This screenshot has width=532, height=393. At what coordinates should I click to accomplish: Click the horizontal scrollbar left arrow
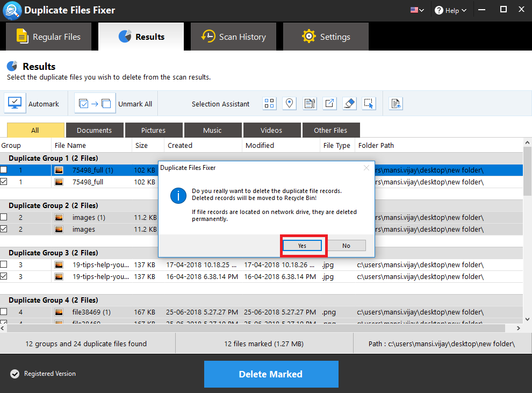coord(3,328)
